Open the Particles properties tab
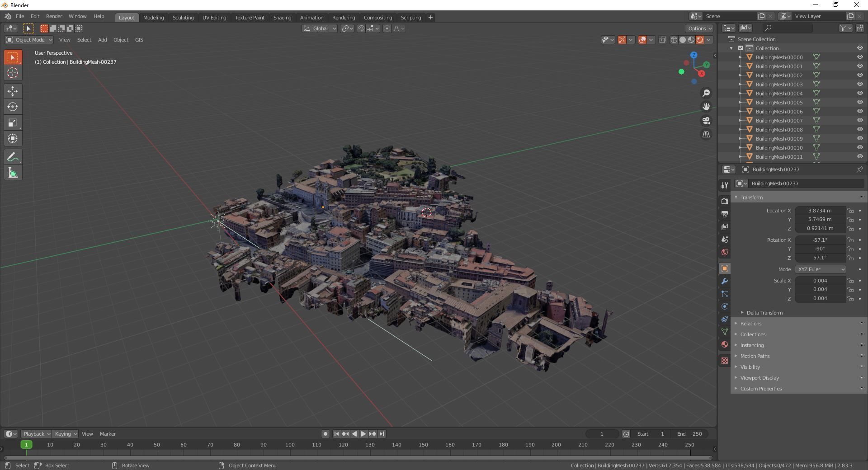868x470 pixels. 725,294
